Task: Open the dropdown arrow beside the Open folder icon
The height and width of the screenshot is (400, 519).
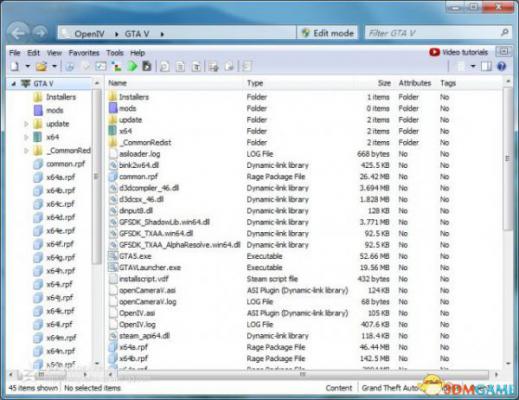Action: (x=54, y=66)
